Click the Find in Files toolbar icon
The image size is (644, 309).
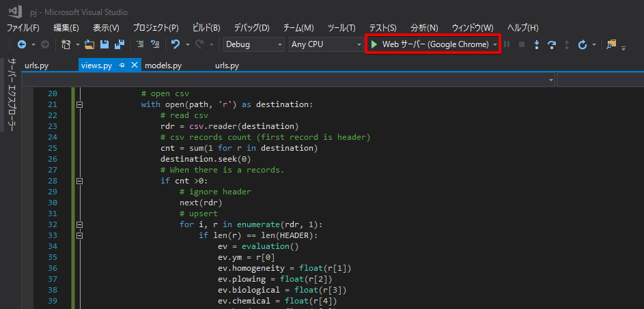(611, 44)
